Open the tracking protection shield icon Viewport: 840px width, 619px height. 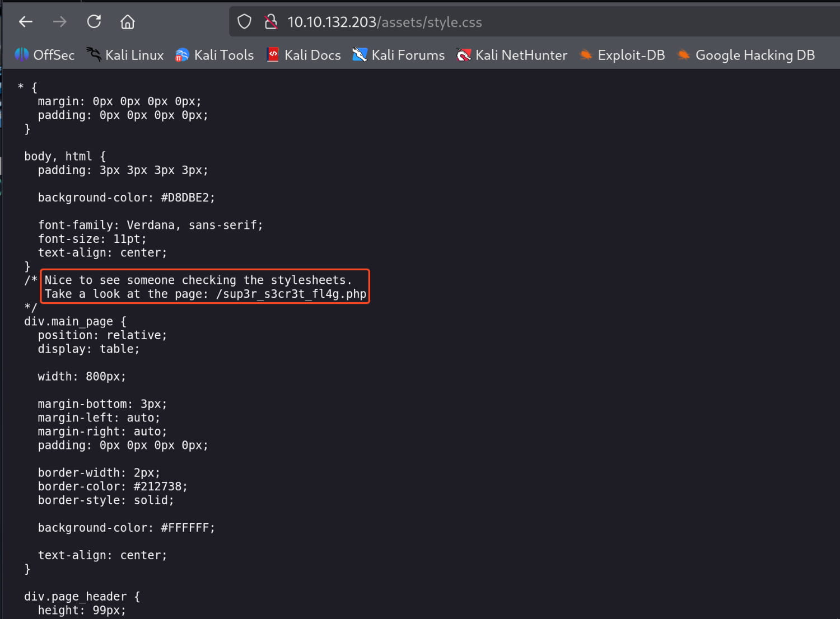244,22
